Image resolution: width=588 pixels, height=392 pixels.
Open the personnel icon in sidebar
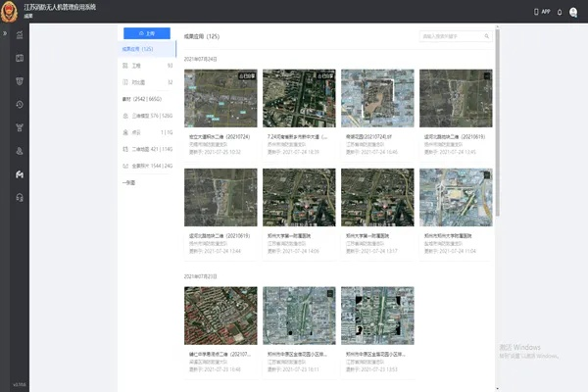20,151
